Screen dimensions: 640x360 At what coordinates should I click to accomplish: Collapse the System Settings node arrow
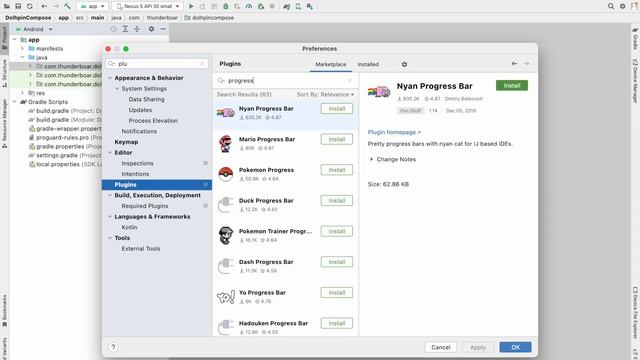(117, 88)
